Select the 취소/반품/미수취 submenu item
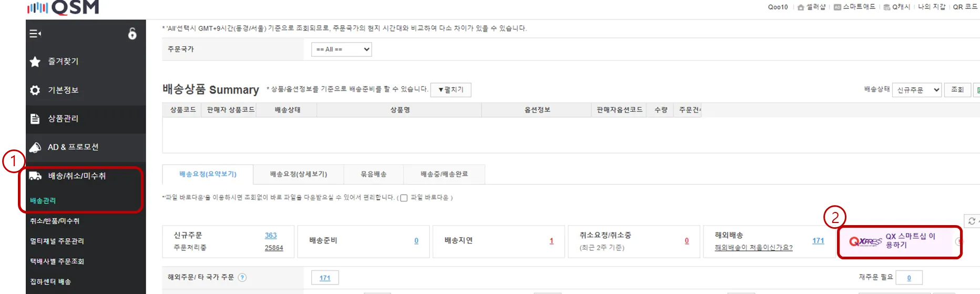The image size is (980, 294). tap(55, 221)
